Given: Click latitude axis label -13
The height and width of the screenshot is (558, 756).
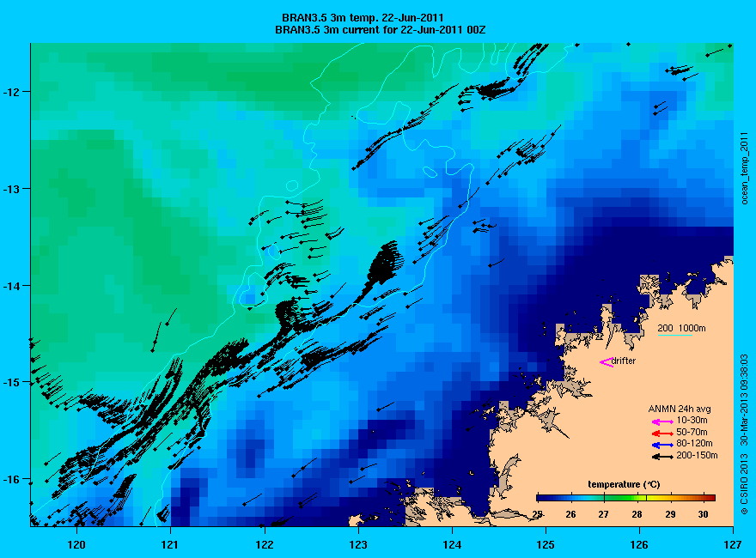Looking at the screenshot, I should tap(9, 188).
